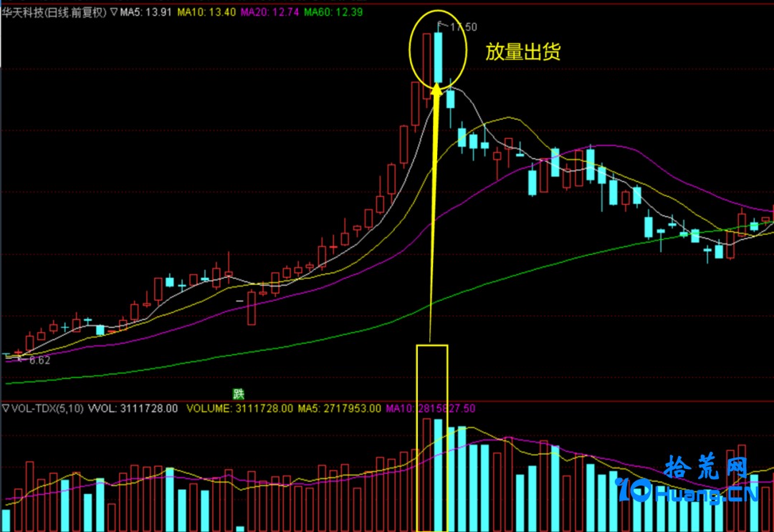Click the green 跌 marker icon
774x532 pixels.
point(239,394)
